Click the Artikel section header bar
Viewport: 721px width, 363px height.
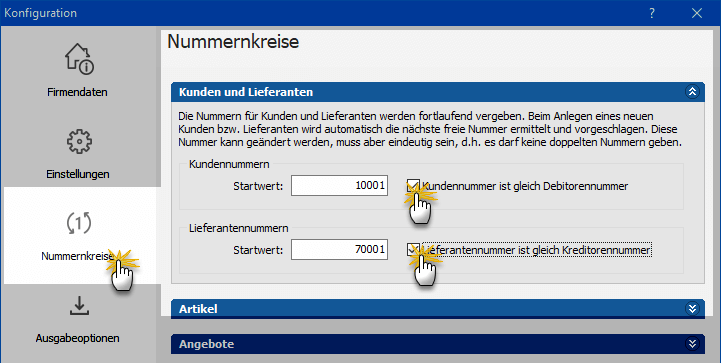(x=438, y=309)
